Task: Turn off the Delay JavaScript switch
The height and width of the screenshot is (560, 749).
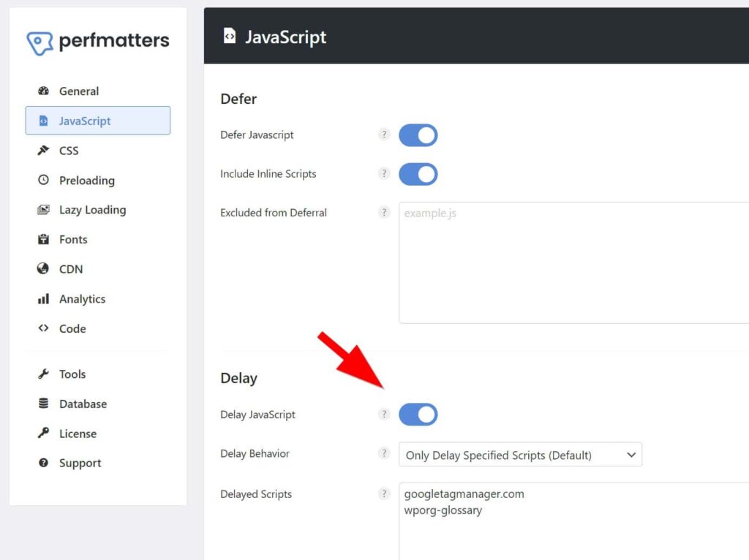Action: (x=418, y=415)
